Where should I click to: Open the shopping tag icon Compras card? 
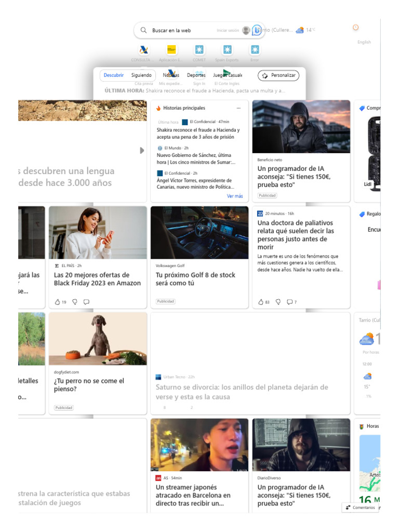click(362, 108)
